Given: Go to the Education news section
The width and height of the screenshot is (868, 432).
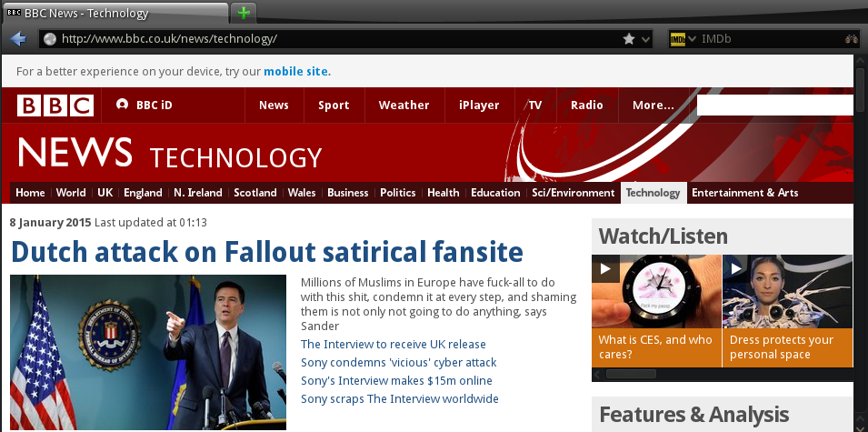Looking at the screenshot, I should click(495, 193).
